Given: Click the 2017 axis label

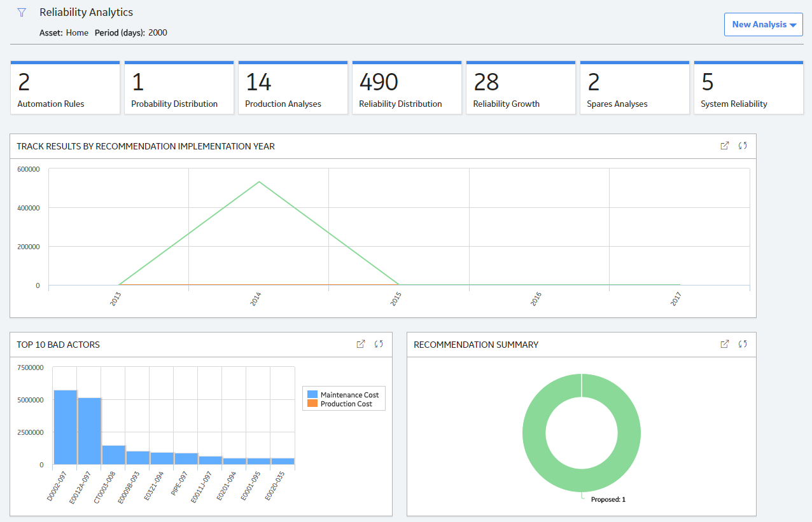Looking at the screenshot, I should (x=676, y=299).
